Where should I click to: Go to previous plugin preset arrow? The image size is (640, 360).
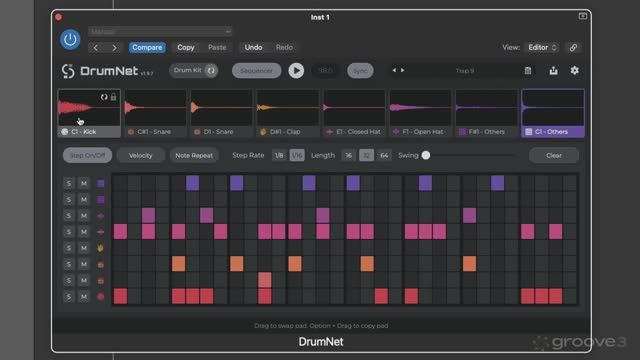pyautogui.click(x=96, y=48)
